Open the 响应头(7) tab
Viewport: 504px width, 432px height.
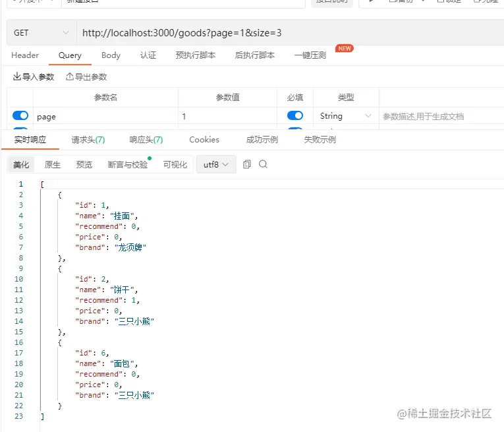(x=146, y=140)
